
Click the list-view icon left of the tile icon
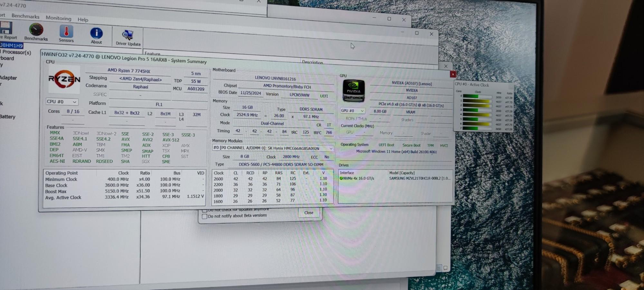click(x=439, y=268)
